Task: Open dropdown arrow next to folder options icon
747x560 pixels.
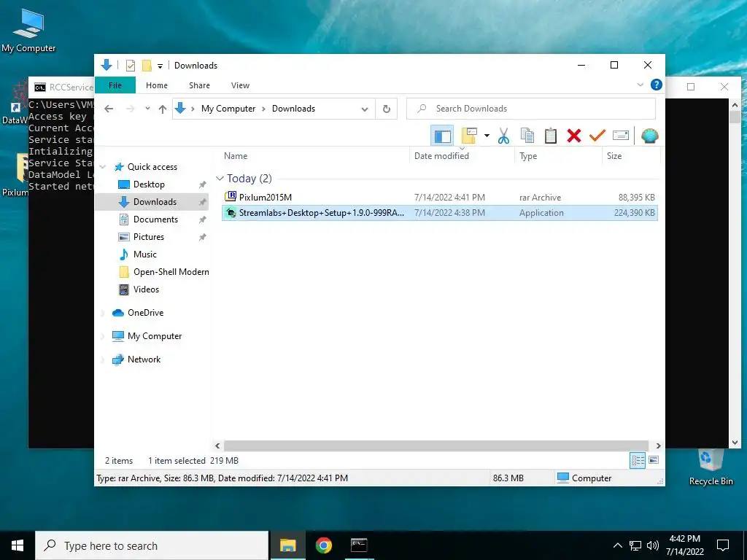Action: [x=487, y=136]
